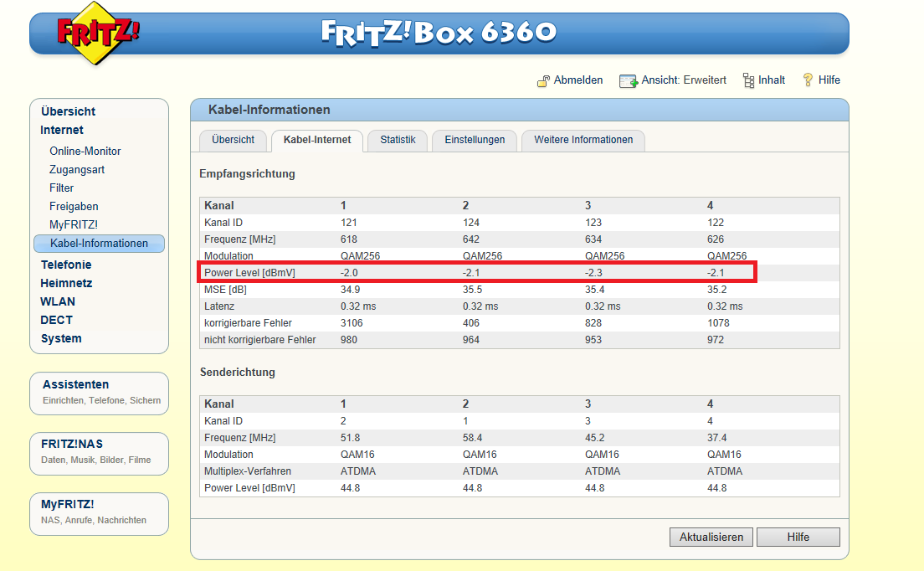Screen dimensions: 924x571
Task: Click upstream frequency value 51.8
Action: coord(350,438)
